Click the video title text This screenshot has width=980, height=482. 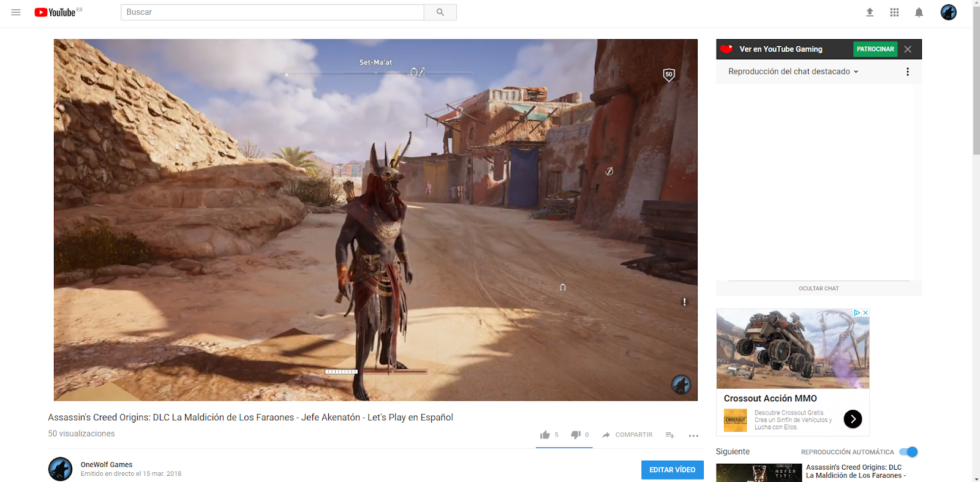tap(251, 417)
